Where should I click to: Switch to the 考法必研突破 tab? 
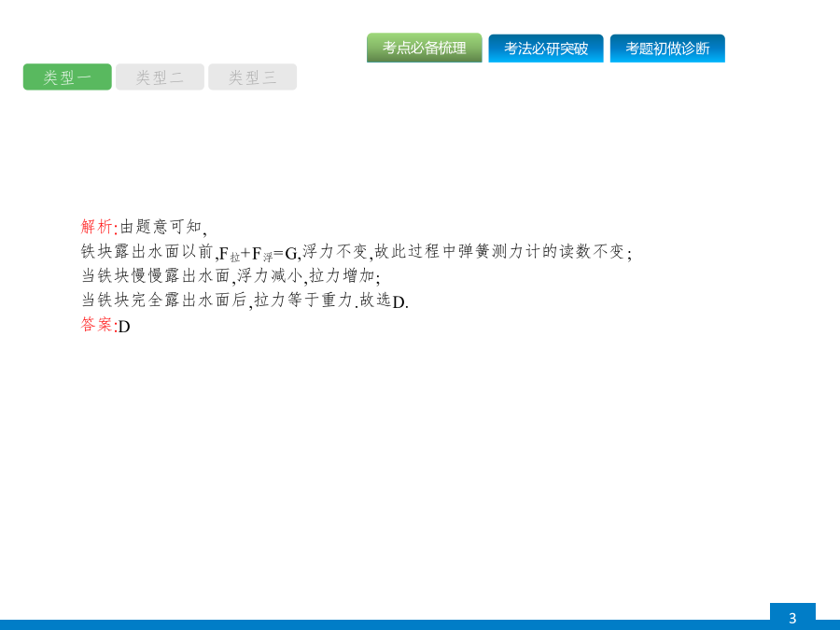click(546, 49)
